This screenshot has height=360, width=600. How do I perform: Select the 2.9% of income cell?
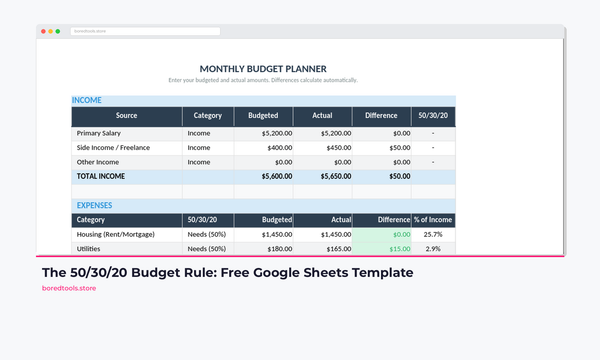coord(433,249)
